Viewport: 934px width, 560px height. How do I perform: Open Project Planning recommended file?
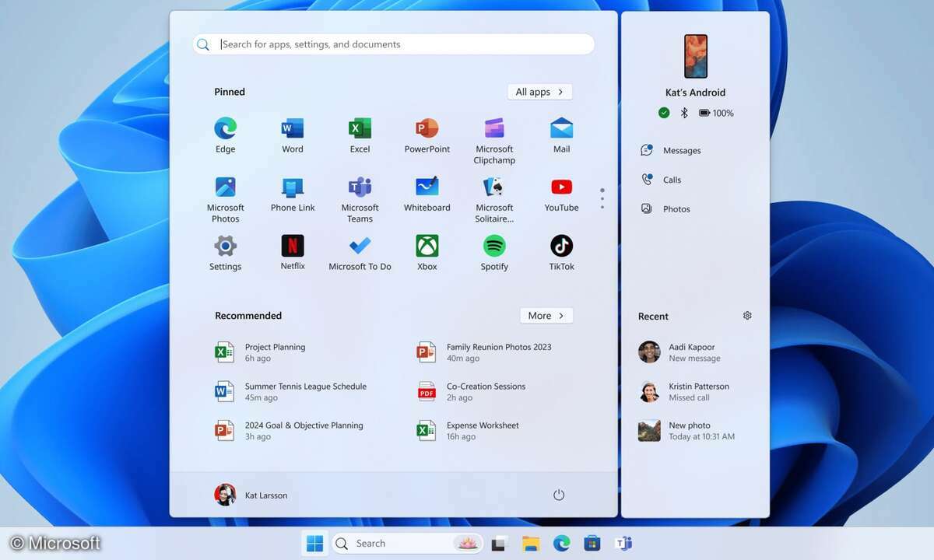click(261, 352)
